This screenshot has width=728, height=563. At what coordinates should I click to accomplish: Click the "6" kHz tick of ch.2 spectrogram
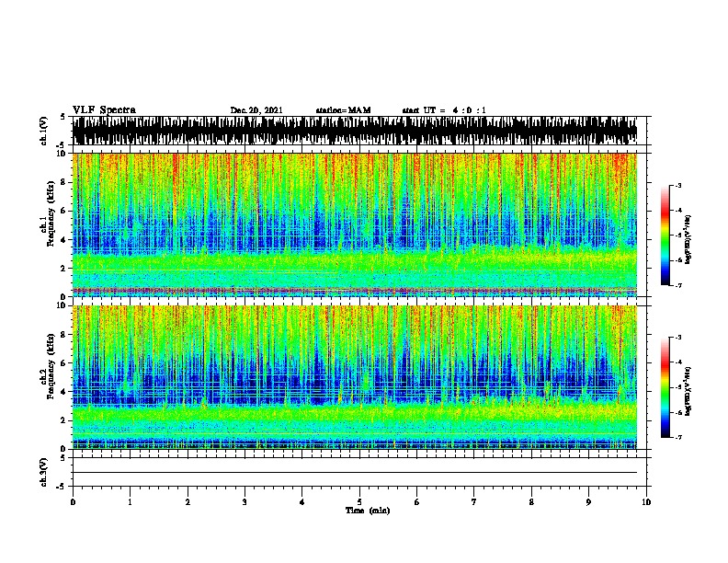click(63, 363)
